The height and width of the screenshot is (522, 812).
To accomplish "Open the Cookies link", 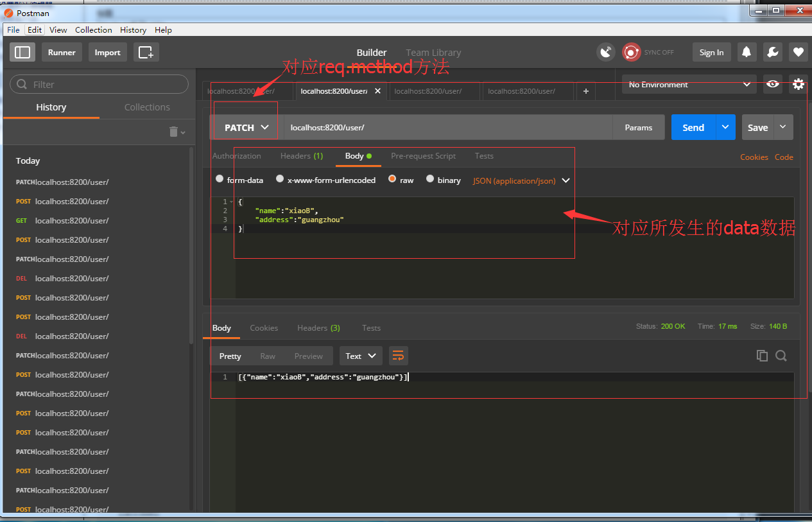I will point(754,157).
